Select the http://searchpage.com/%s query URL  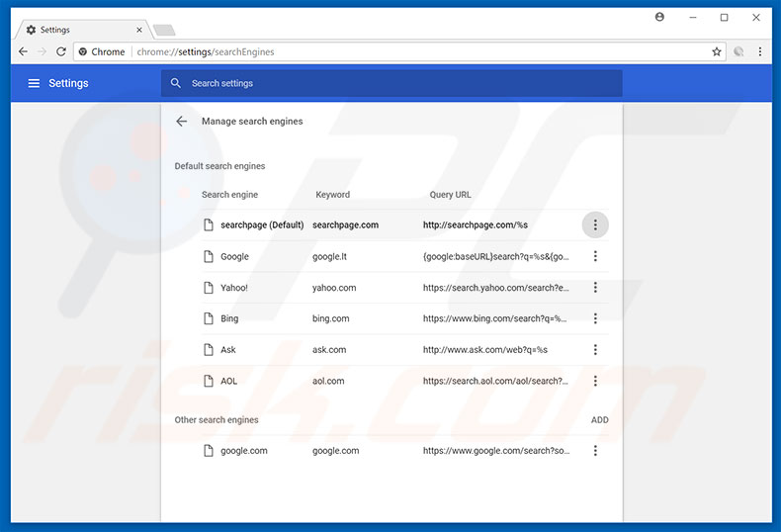476,225
